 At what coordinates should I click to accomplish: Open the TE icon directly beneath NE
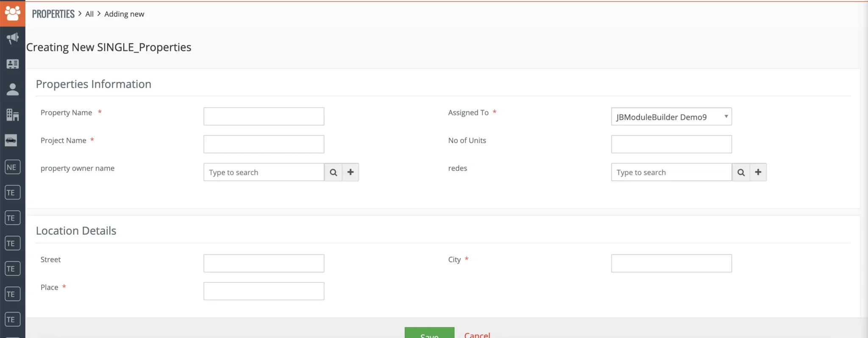click(x=12, y=193)
